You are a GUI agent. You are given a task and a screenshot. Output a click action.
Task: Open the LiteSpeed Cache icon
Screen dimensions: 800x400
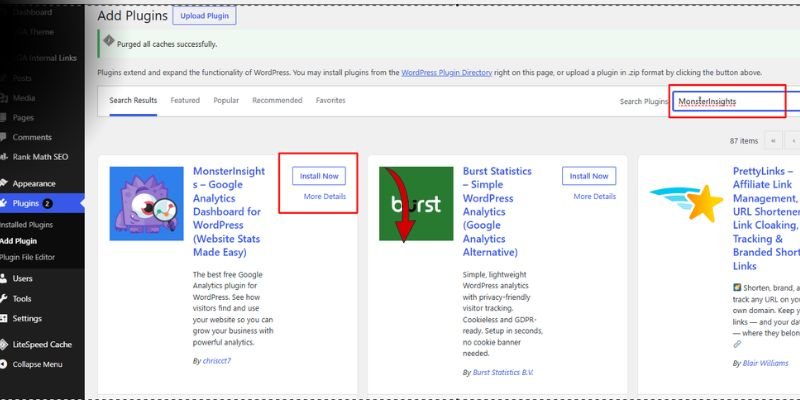tap(3, 344)
